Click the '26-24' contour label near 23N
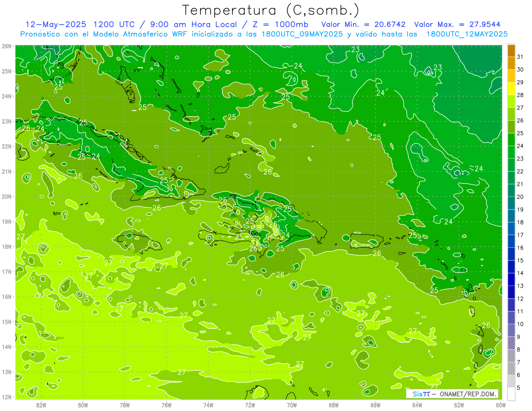This screenshot has height=411, width=532. [x=33, y=129]
